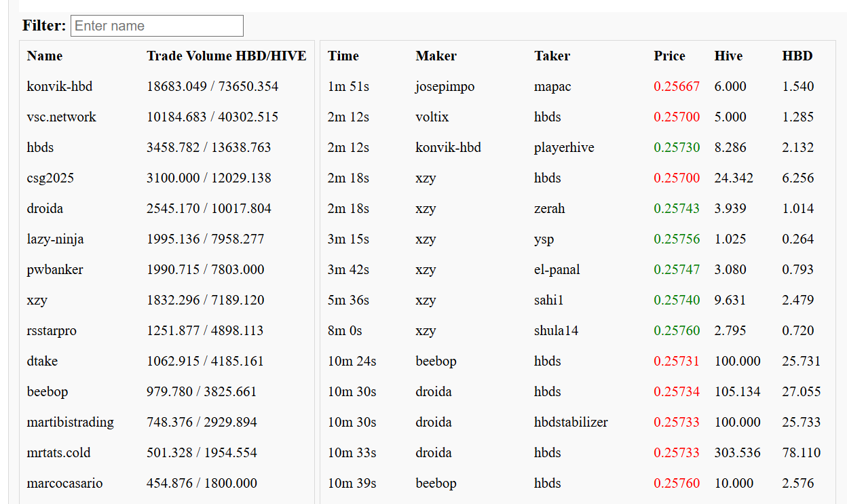Click the Taker column header
This screenshot has height=504, width=847.
coord(552,56)
